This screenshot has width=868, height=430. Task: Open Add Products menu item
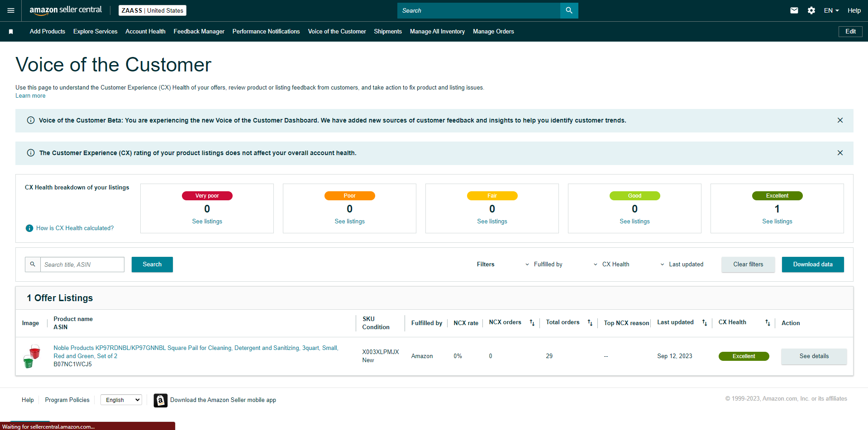point(48,32)
